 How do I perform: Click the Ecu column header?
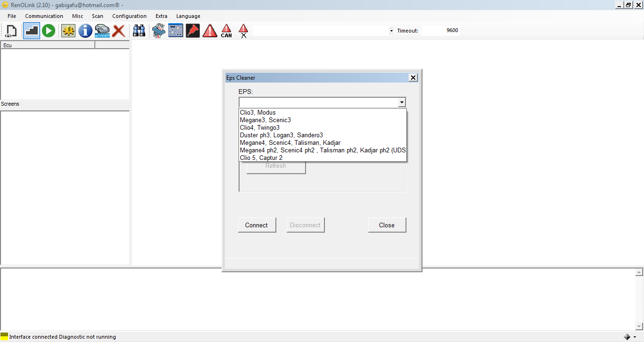[x=48, y=45]
